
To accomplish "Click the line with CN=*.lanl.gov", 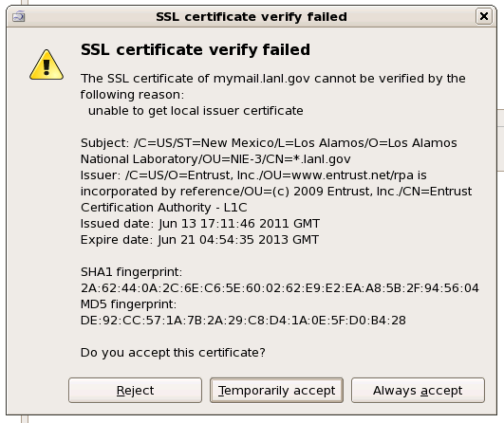I will coord(215,159).
